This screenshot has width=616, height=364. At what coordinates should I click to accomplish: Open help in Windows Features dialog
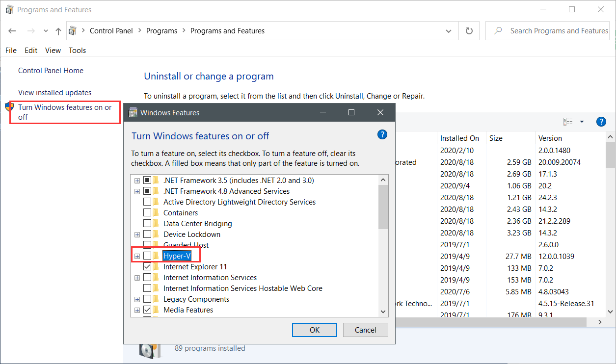tap(382, 135)
